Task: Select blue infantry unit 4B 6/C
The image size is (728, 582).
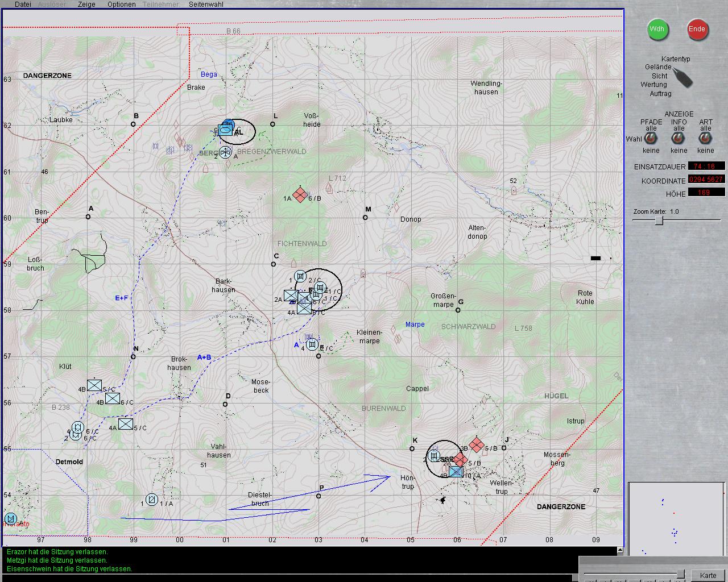Action: point(113,398)
